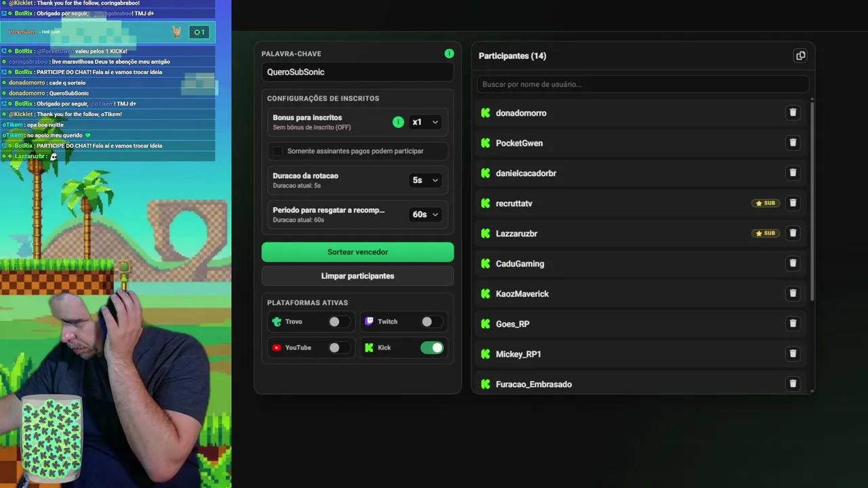Viewport: 868px width, 488px height.
Task: Select participant name donadomorro
Action: click(521, 113)
